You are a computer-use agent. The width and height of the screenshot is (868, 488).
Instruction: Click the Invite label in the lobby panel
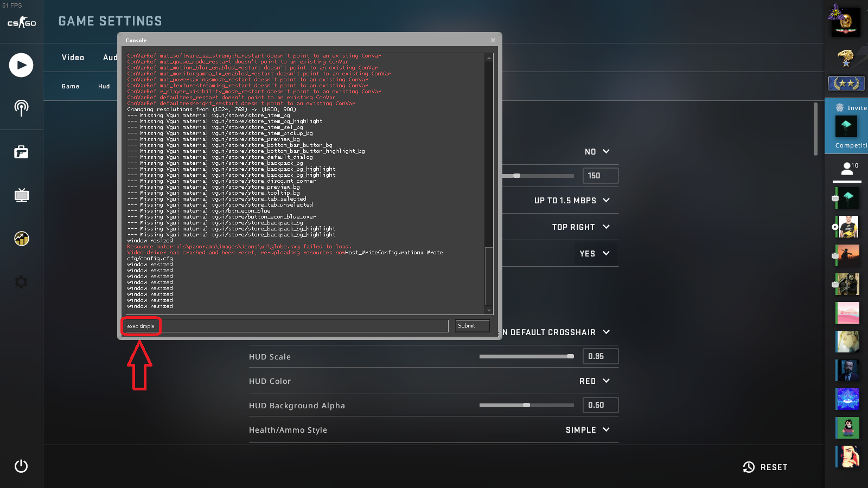pos(857,108)
